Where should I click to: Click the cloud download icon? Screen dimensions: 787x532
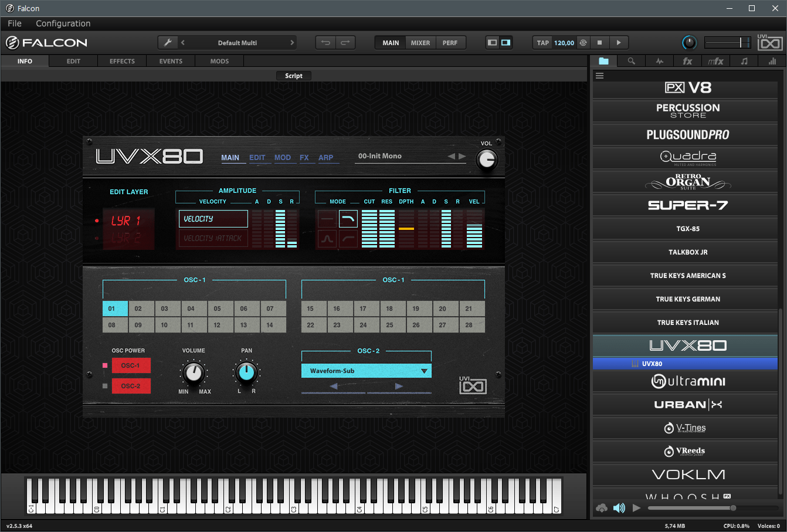coord(601,508)
